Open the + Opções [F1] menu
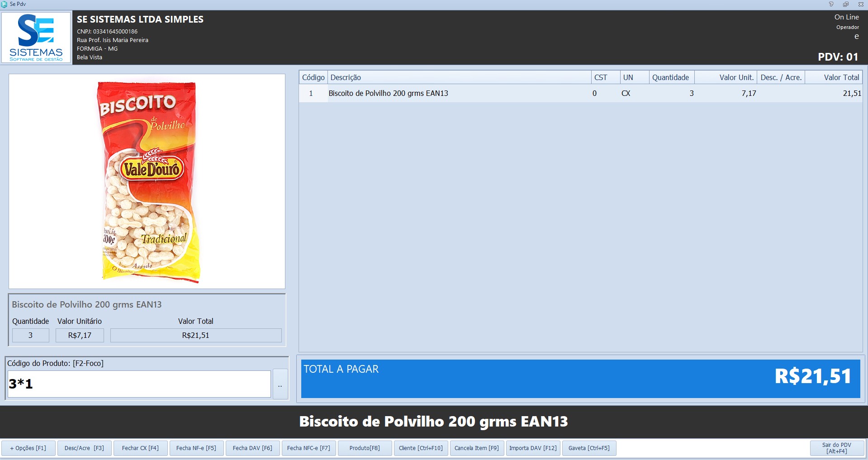The width and height of the screenshot is (868, 460). point(28,448)
